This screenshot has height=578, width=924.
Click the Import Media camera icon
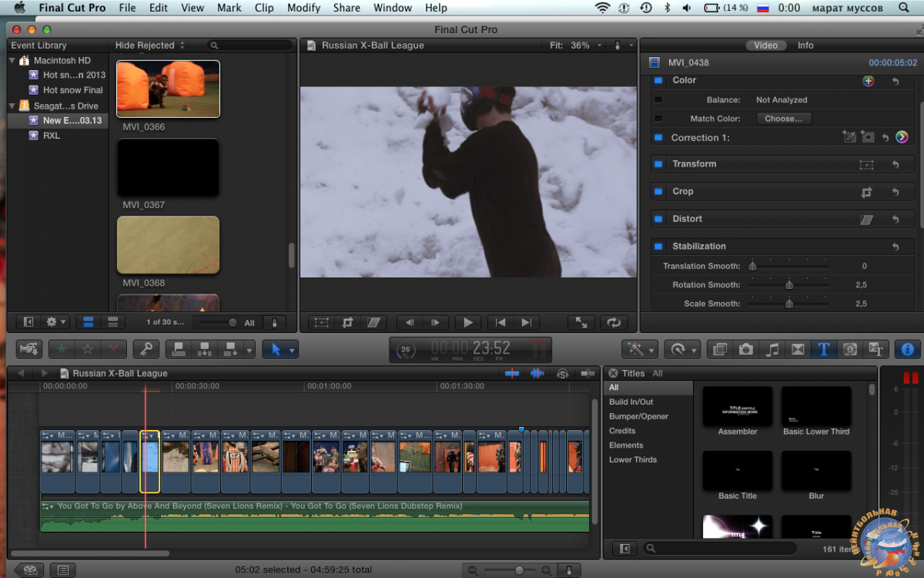31,349
